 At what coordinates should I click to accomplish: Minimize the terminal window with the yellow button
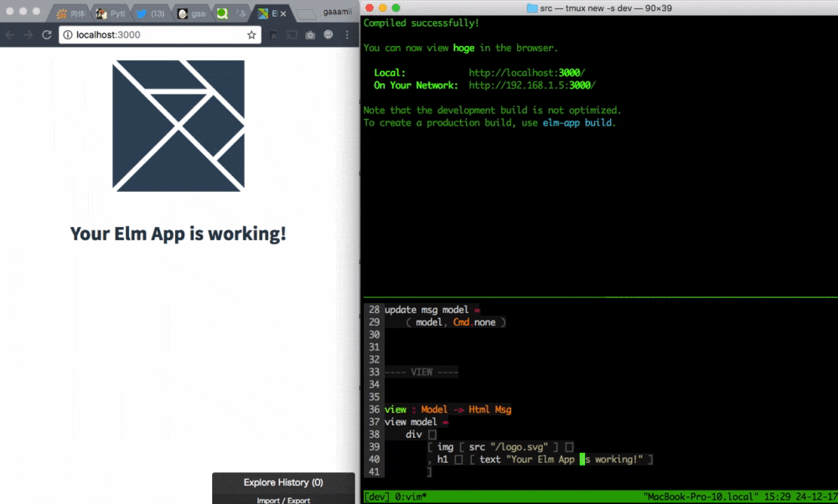click(383, 8)
